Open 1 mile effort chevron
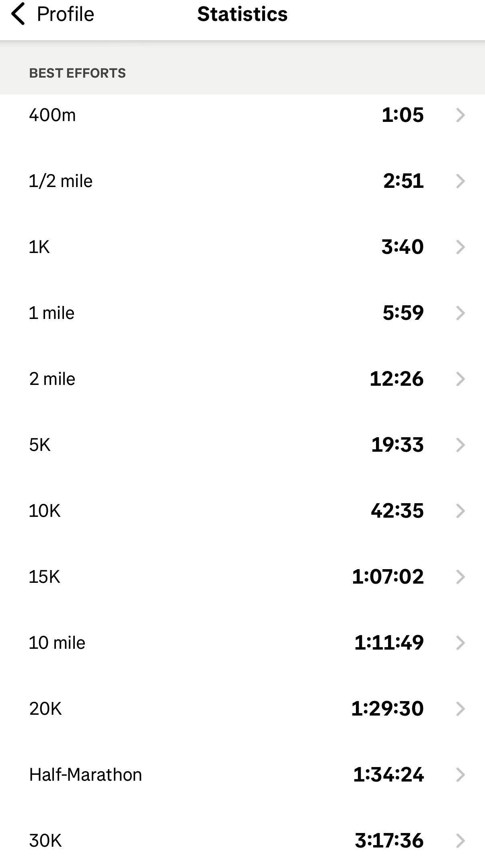 [460, 313]
